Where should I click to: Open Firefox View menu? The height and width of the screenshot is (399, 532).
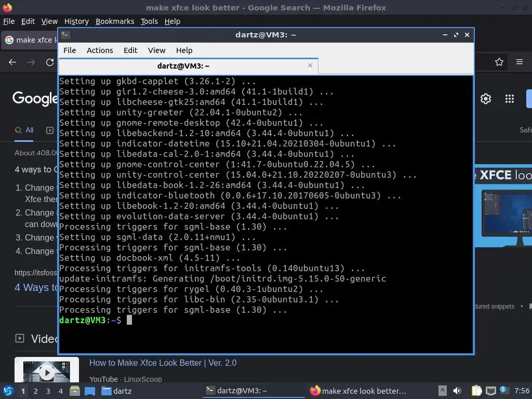[49, 21]
